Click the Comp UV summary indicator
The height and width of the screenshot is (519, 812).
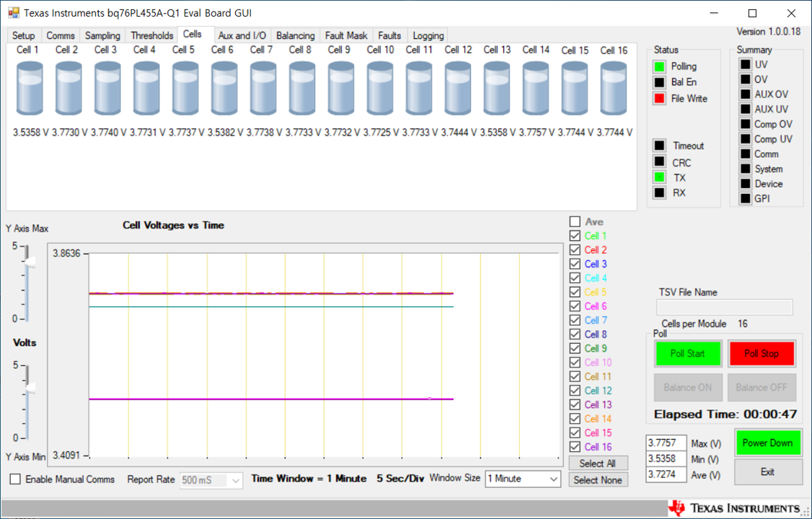(745, 138)
